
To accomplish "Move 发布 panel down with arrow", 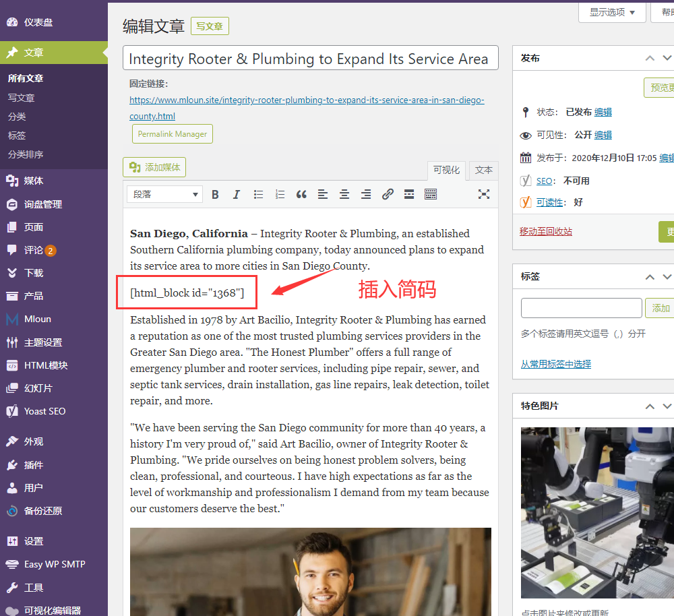I will click(667, 59).
